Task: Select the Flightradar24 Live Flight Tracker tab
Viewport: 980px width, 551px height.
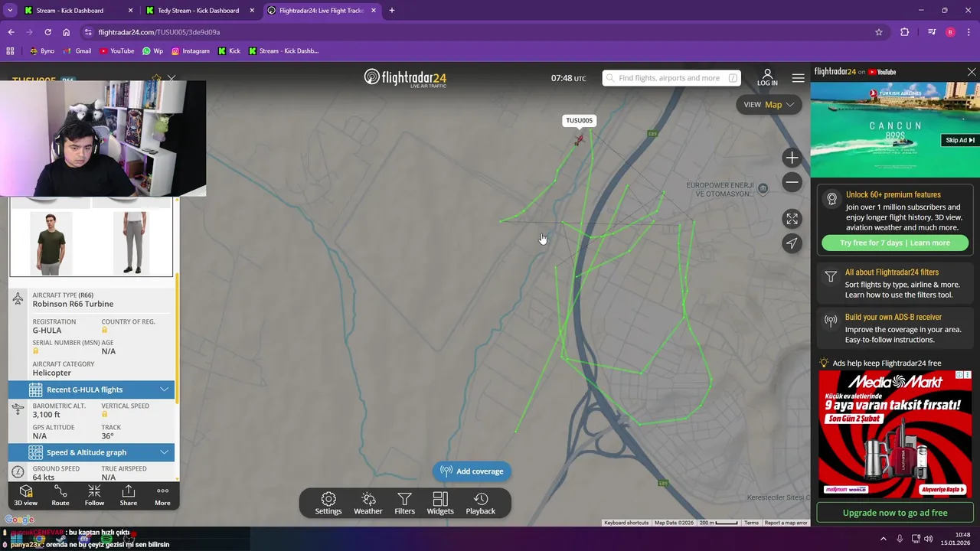Action: click(x=322, y=11)
